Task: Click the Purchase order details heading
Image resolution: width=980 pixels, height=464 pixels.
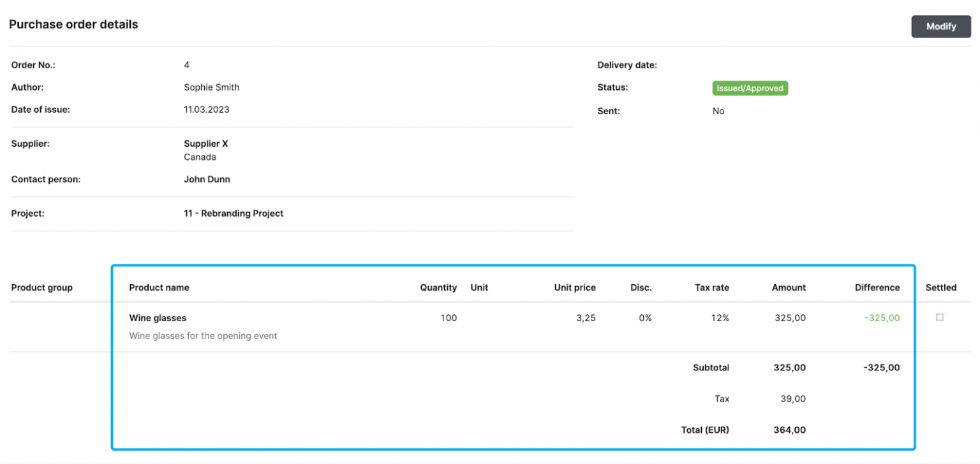Action: 73,25
